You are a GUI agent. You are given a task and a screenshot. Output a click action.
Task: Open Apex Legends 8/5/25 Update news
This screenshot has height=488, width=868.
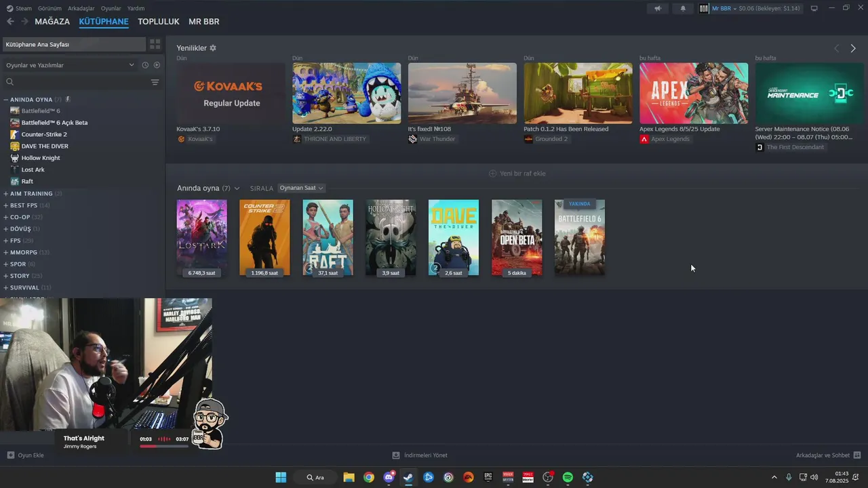694,94
